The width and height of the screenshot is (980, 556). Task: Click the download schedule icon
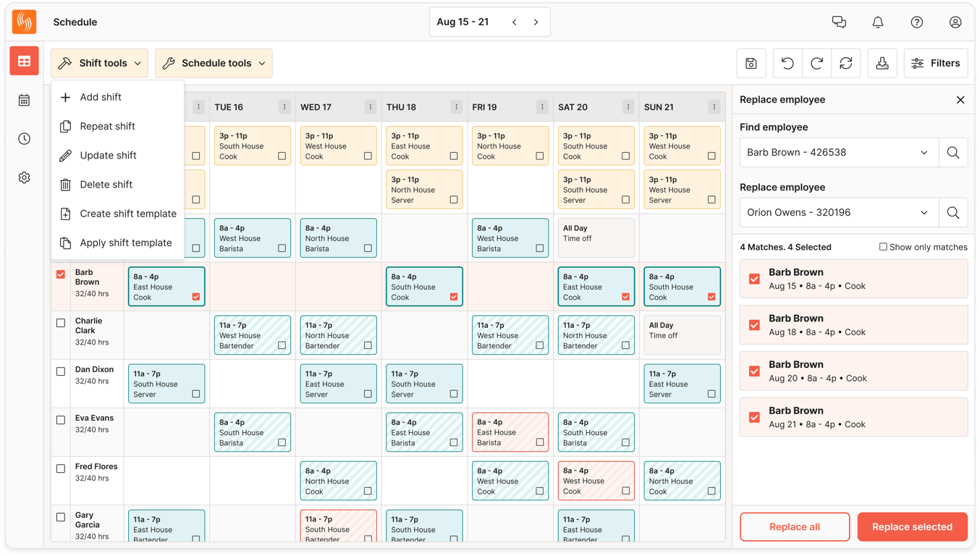coord(882,63)
